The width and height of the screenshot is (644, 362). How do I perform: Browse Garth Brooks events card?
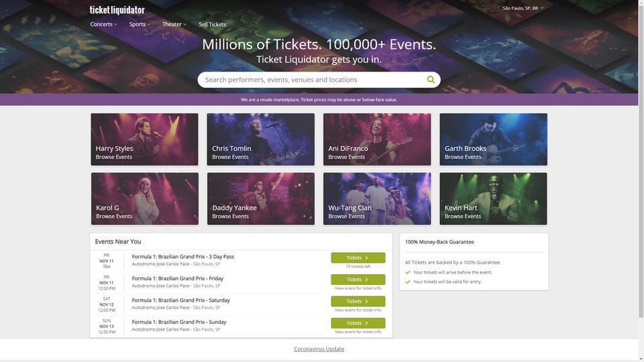click(x=493, y=139)
